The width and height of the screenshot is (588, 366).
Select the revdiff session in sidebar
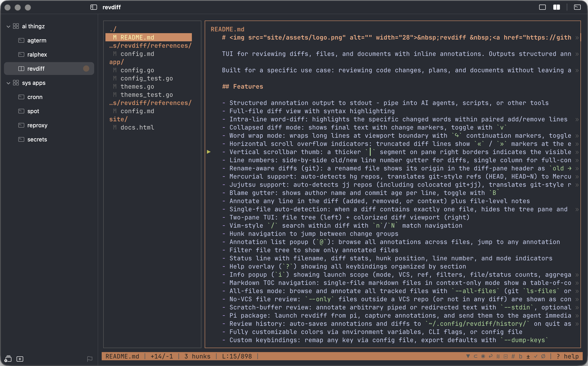(x=49, y=69)
